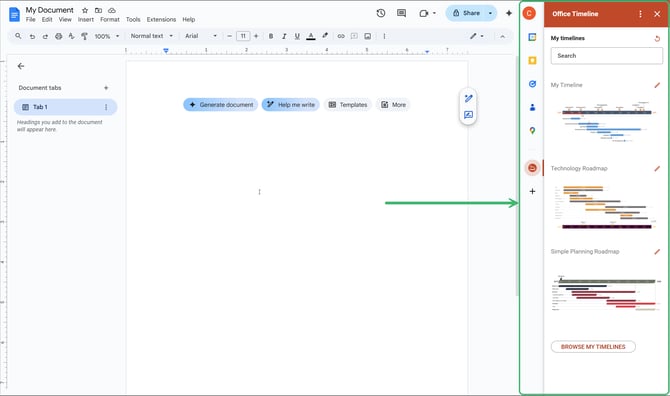670x396 pixels.
Task: Open the text color picker
Action: click(x=311, y=36)
